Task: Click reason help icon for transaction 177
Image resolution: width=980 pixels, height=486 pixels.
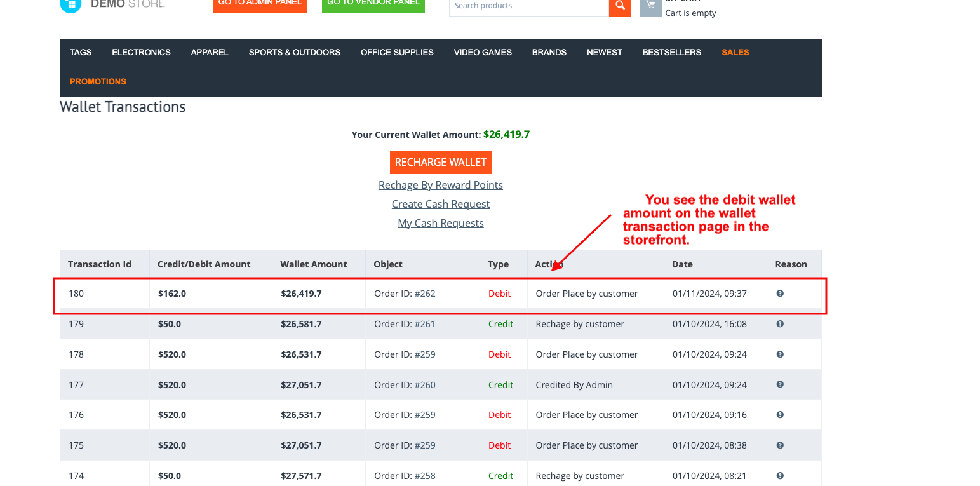Action: (x=780, y=384)
